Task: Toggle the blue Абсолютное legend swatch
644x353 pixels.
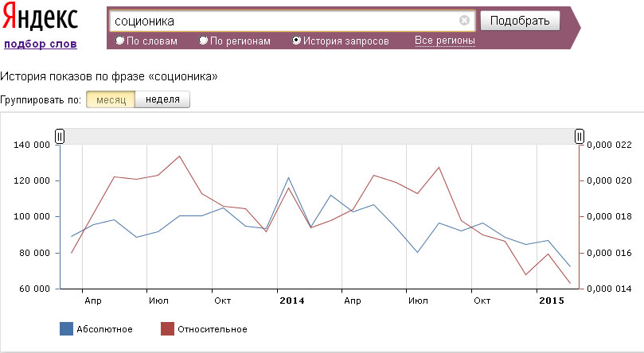Action: tap(67, 329)
